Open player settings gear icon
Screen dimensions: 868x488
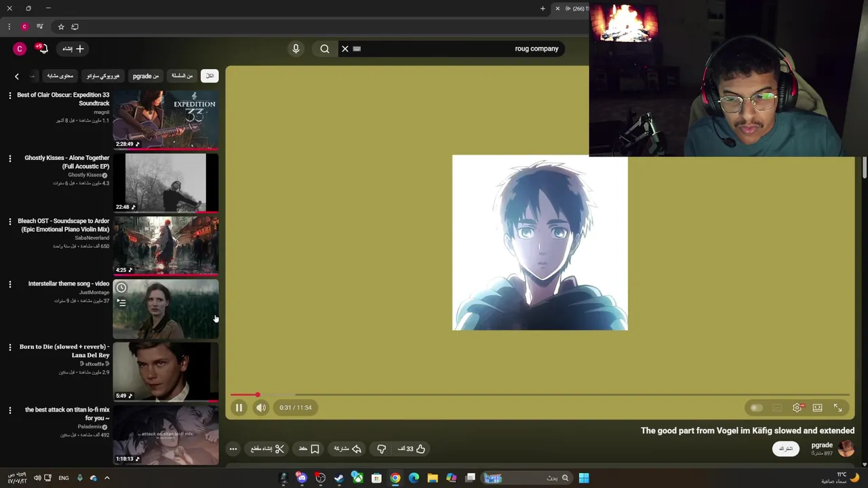(x=797, y=408)
